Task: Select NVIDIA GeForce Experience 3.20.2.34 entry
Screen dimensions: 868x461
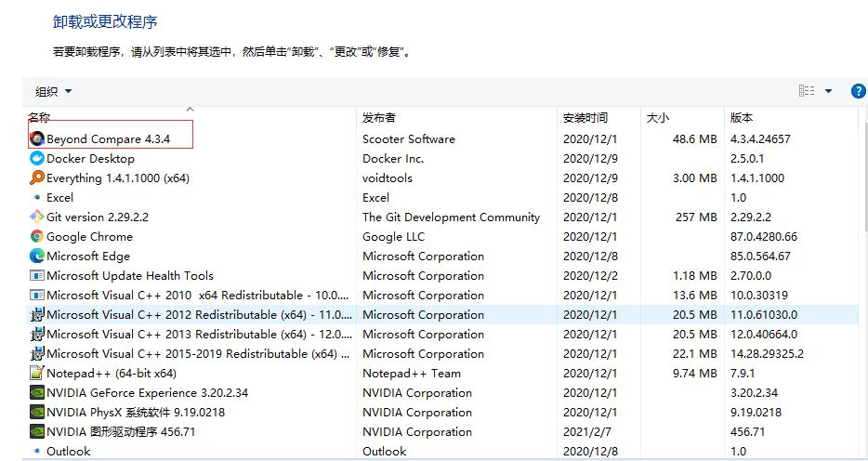Action: pos(147,393)
